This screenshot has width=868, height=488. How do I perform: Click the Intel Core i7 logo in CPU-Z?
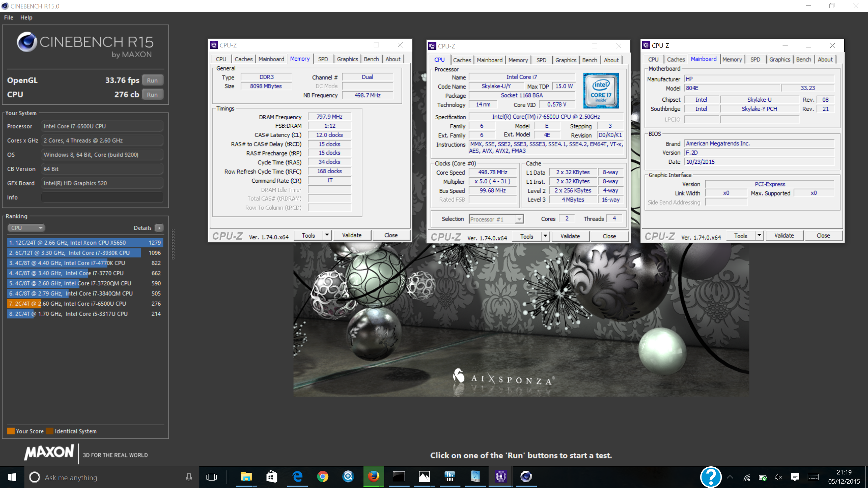point(601,90)
